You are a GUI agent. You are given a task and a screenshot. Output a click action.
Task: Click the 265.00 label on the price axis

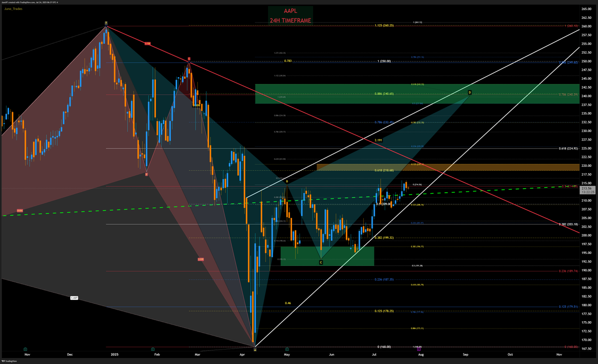point(586,9)
